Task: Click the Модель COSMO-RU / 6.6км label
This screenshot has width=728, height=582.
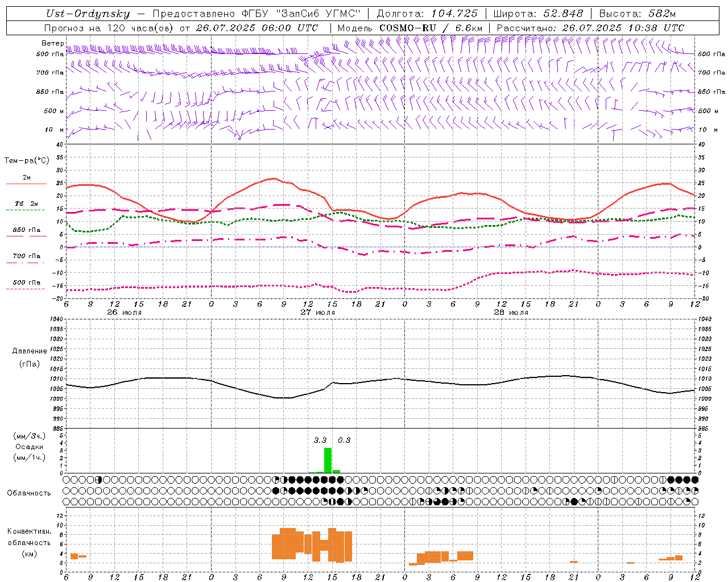Action: 410,27
